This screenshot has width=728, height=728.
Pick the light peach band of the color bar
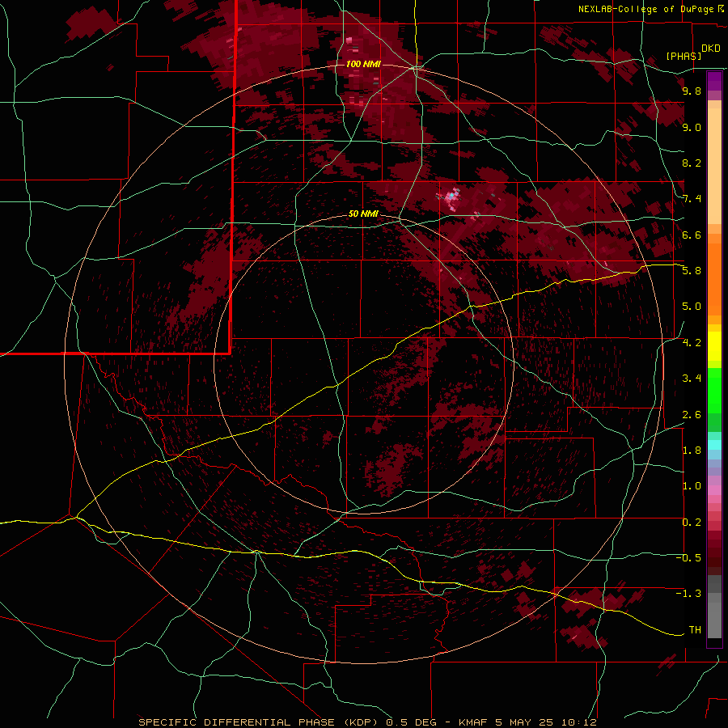[714, 167]
